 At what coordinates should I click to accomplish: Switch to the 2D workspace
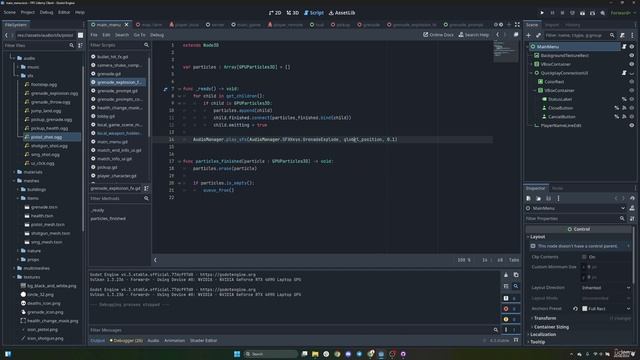coord(275,13)
